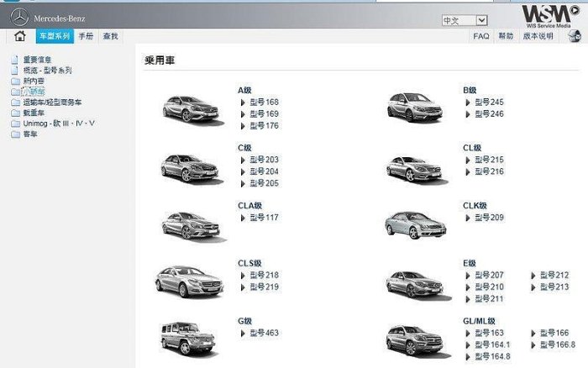Viewport: 588px width, 368px height.
Task: Open the 重要信息 document icon
Action: click(15, 60)
